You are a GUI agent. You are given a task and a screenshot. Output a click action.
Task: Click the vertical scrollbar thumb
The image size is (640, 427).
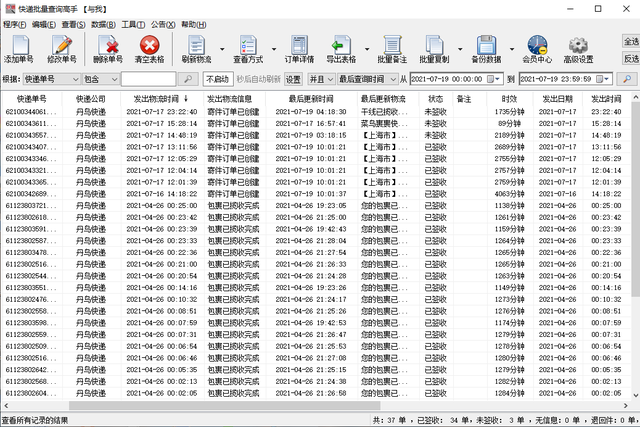pyautogui.click(x=635, y=200)
